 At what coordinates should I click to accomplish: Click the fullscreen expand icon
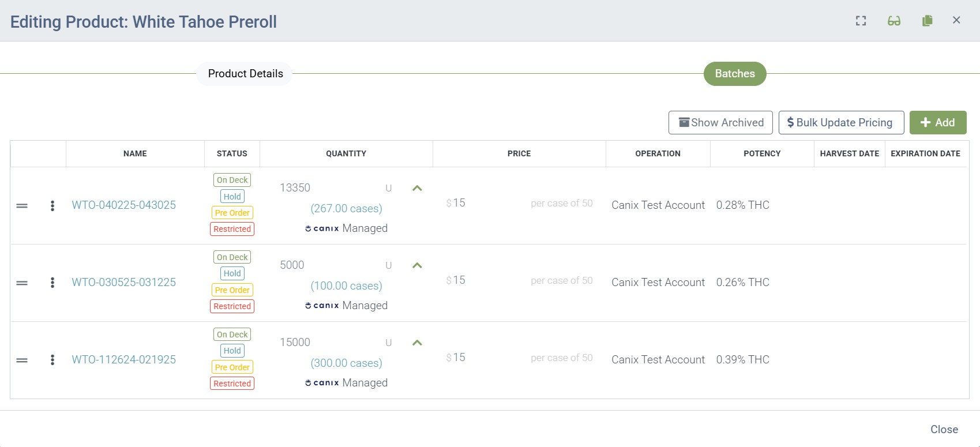(861, 21)
